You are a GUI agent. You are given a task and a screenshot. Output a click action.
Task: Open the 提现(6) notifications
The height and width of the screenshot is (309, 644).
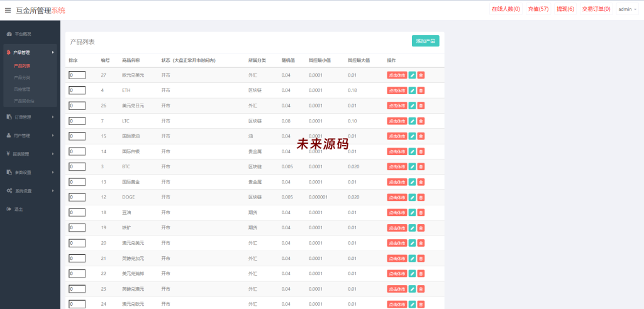point(565,9)
